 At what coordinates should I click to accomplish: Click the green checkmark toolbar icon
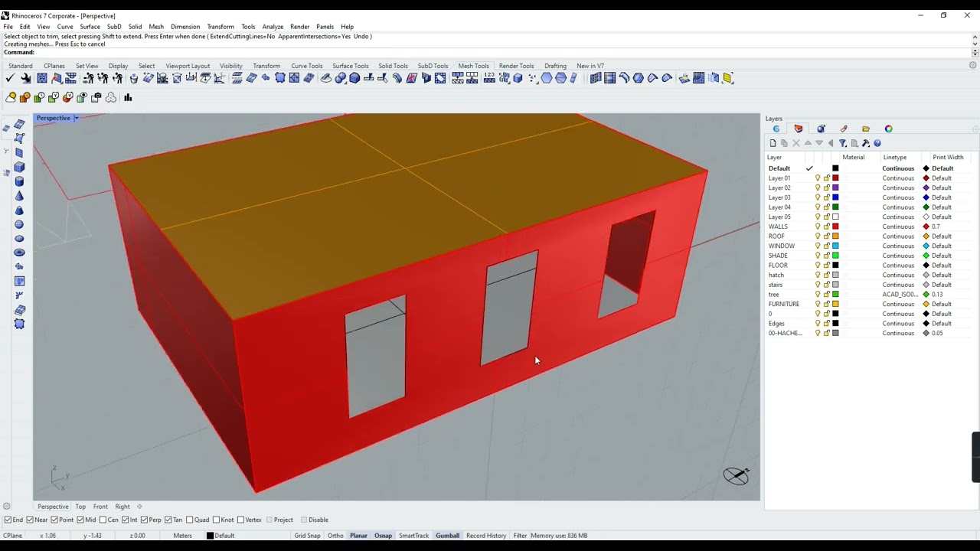[10, 78]
